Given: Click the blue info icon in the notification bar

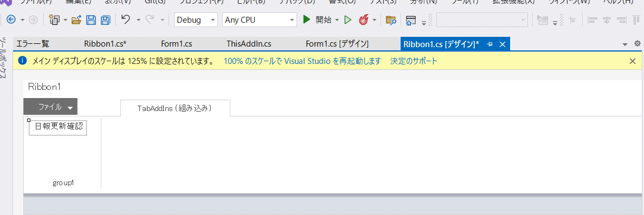Looking at the screenshot, I should [x=23, y=61].
